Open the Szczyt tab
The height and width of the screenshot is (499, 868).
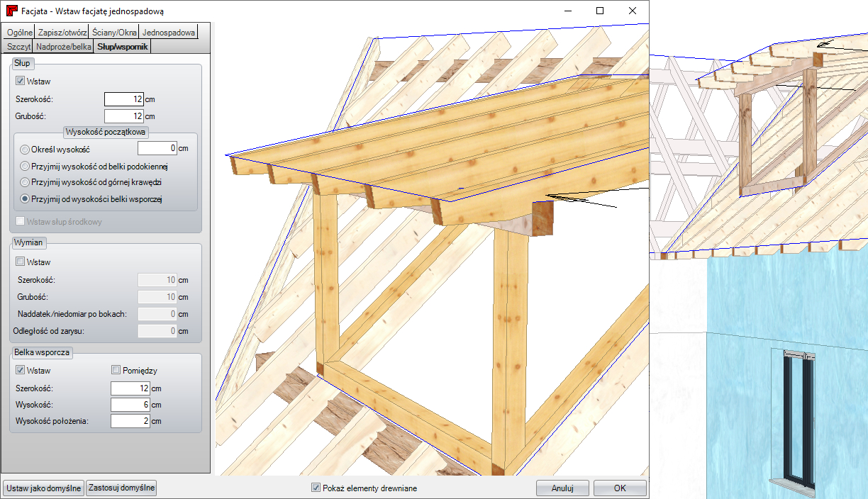[18, 47]
